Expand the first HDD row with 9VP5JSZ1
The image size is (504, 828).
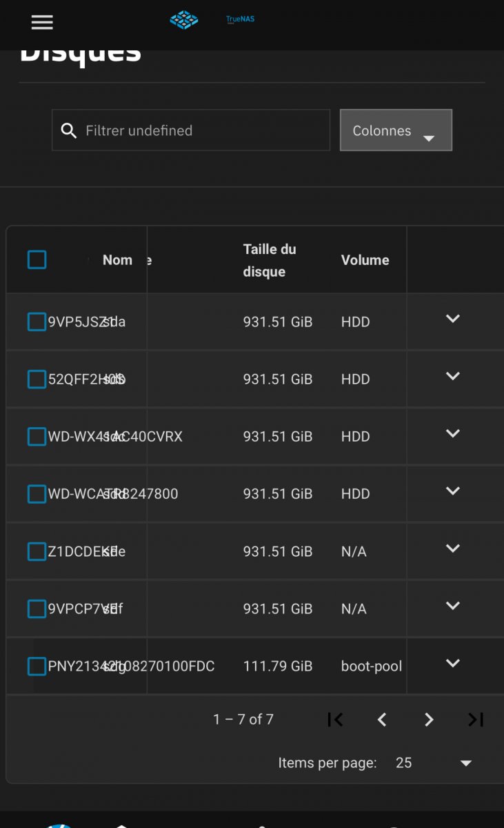point(452,319)
